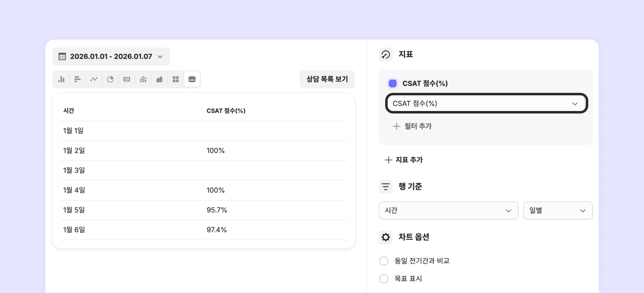Open the date range 2026.01.01 - 2026.01.07 picker
The width and height of the screenshot is (644, 293).
(x=111, y=57)
